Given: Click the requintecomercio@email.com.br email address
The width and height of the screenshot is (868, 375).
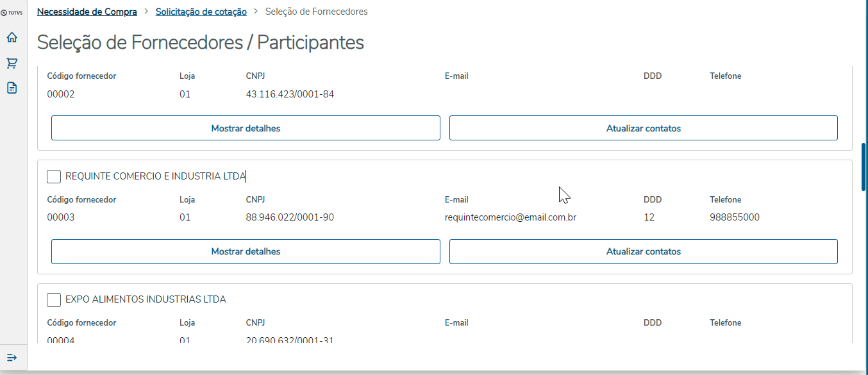Looking at the screenshot, I should 510,217.
